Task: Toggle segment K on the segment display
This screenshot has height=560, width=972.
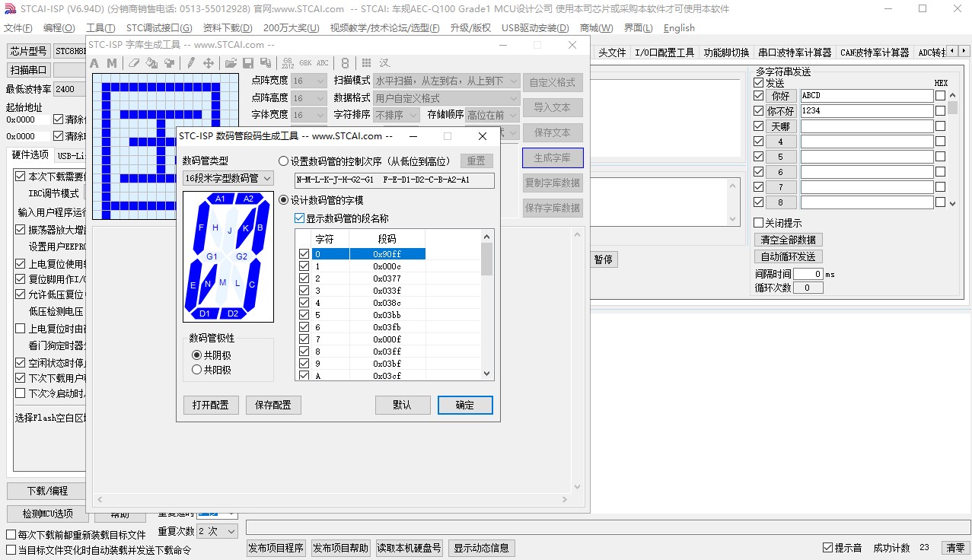Action: 246,228
